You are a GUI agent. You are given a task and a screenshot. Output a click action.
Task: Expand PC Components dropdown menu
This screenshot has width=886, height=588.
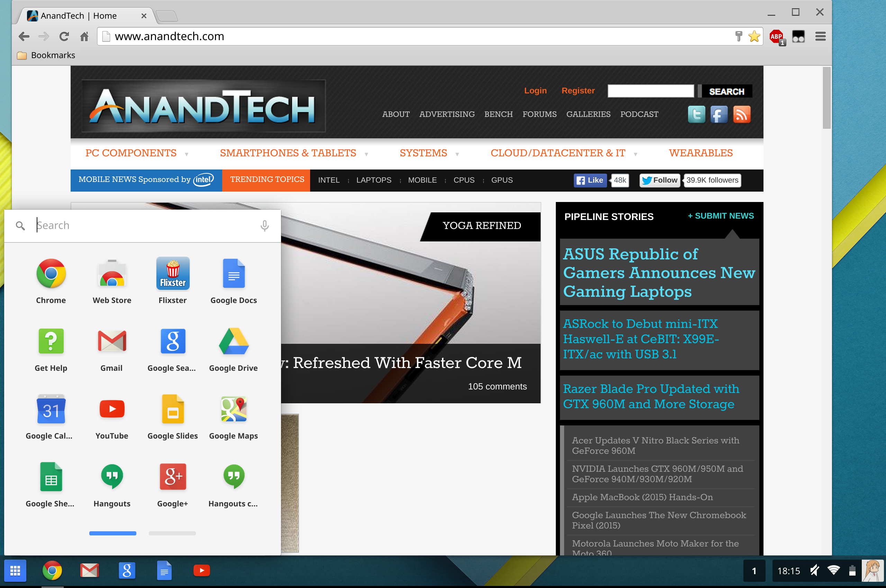coord(187,152)
